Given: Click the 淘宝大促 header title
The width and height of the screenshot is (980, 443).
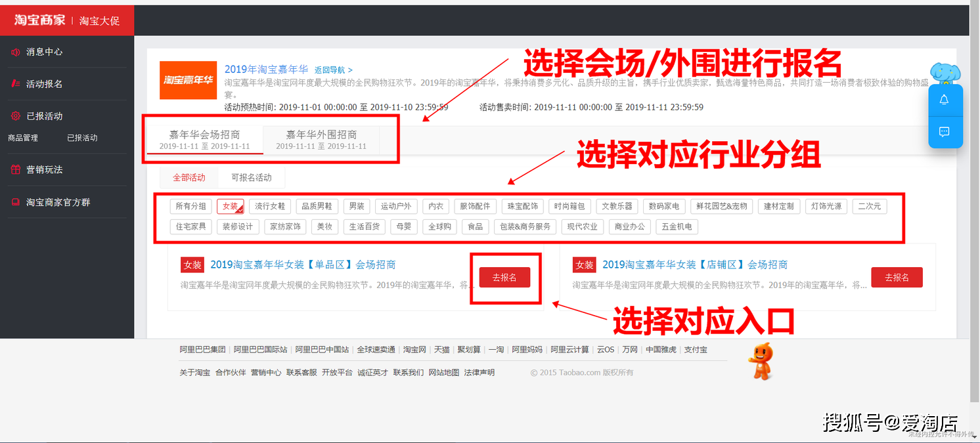Looking at the screenshot, I should [x=100, y=21].
